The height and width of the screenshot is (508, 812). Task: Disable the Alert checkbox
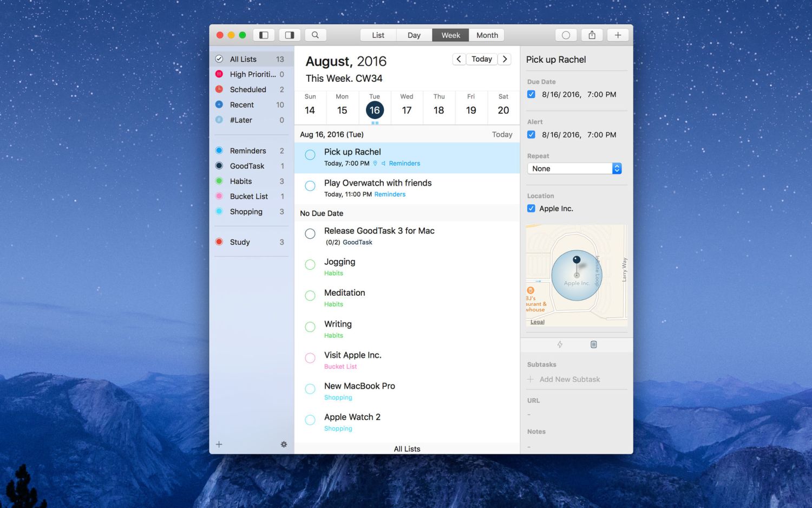(x=531, y=135)
